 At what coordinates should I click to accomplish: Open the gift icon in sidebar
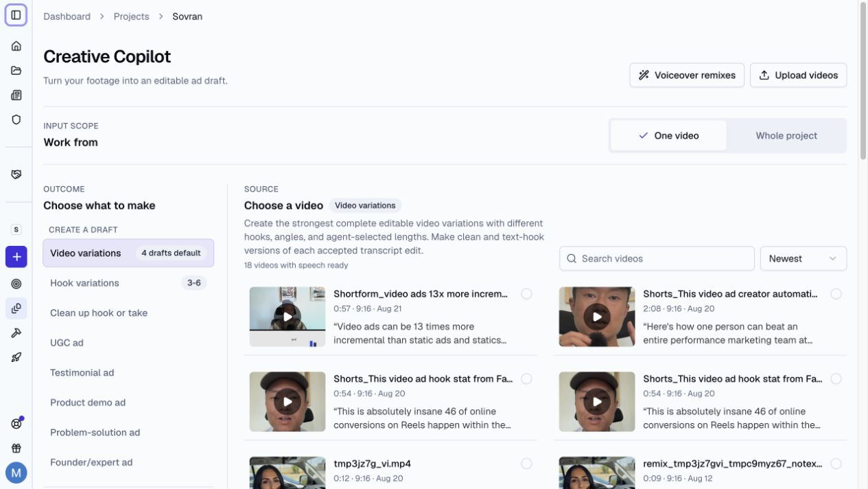[x=16, y=448]
